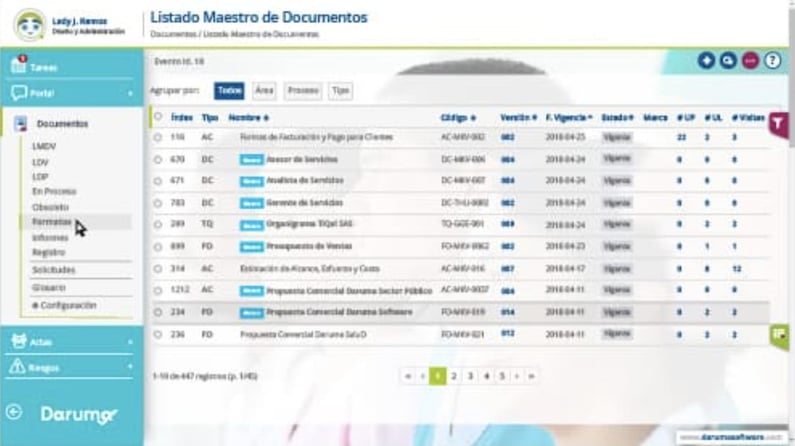Click the Actas module icon
Image resolution: width=795 pixels, height=446 pixels.
(19, 341)
